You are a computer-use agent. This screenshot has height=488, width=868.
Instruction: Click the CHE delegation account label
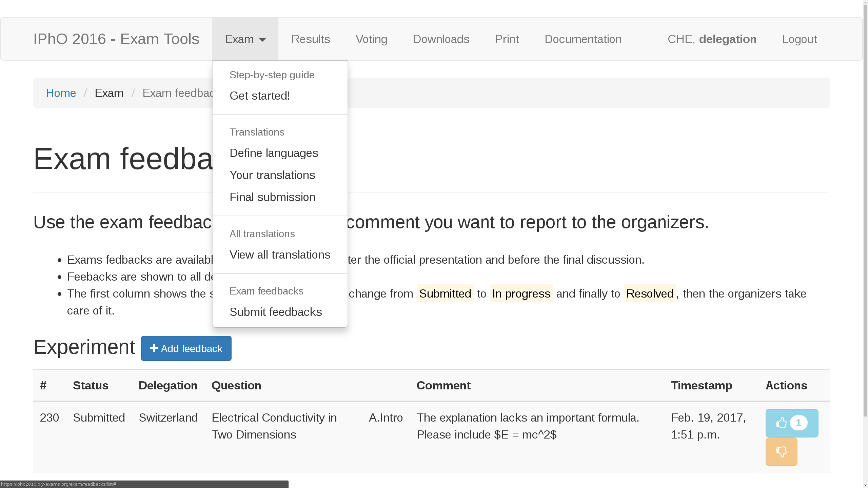pyautogui.click(x=711, y=39)
